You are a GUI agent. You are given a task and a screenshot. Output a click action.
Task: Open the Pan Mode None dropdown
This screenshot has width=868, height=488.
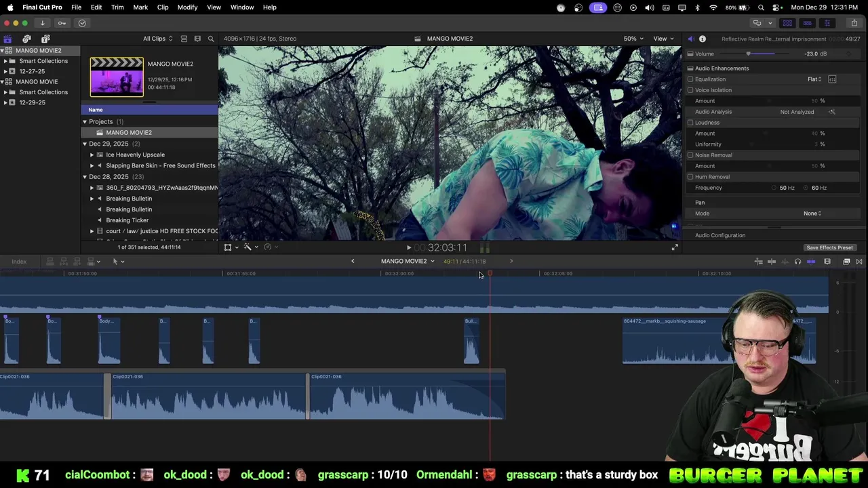pos(812,213)
